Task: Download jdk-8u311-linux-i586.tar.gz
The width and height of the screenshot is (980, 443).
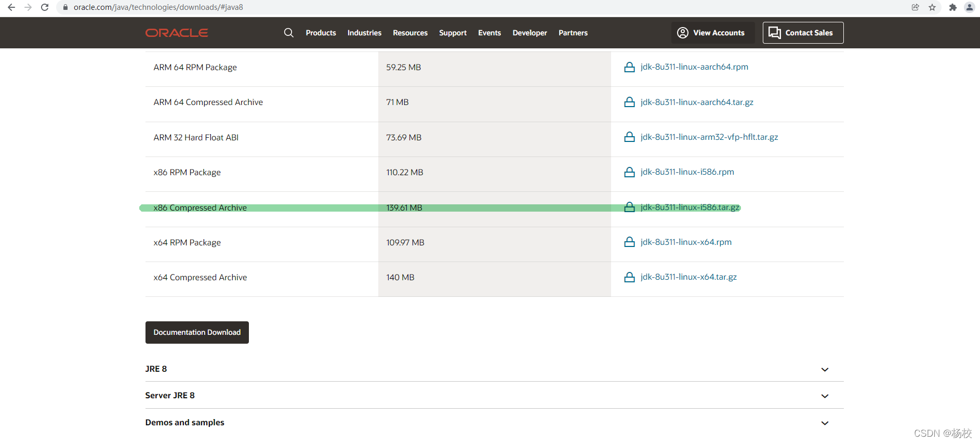Action: coord(690,207)
